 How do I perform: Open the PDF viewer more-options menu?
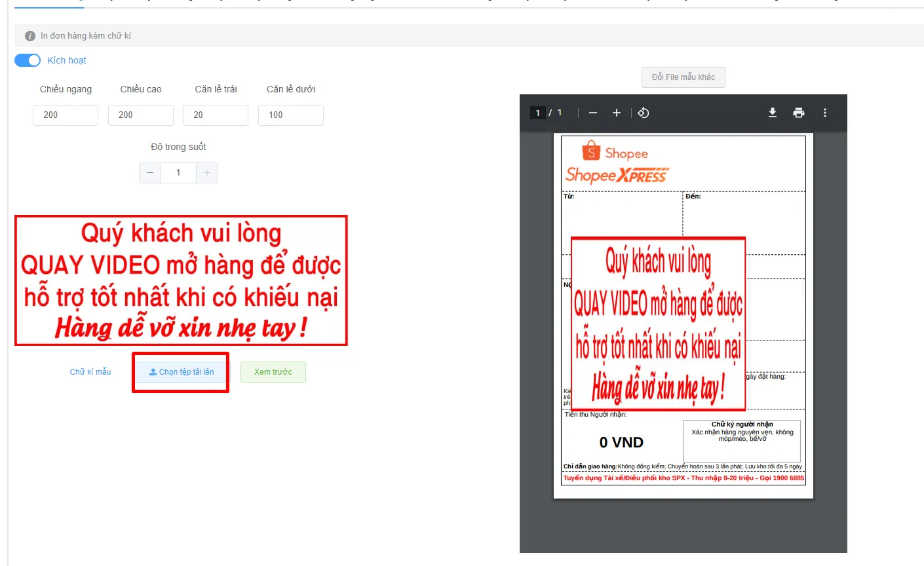825,113
